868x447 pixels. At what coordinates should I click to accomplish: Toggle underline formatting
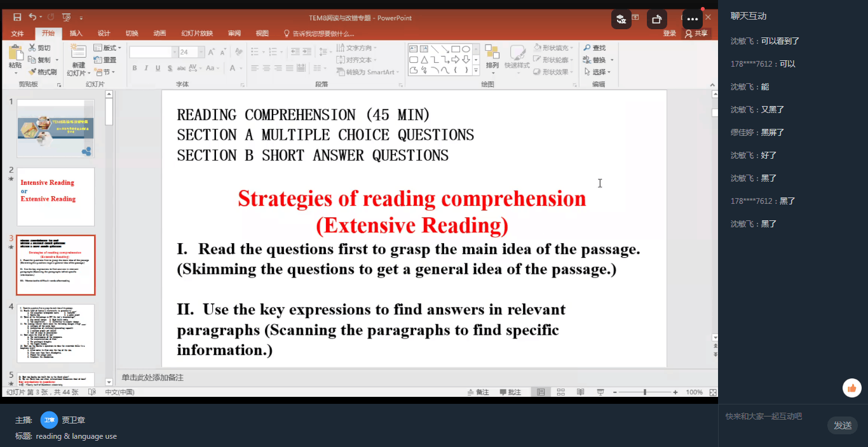click(158, 68)
